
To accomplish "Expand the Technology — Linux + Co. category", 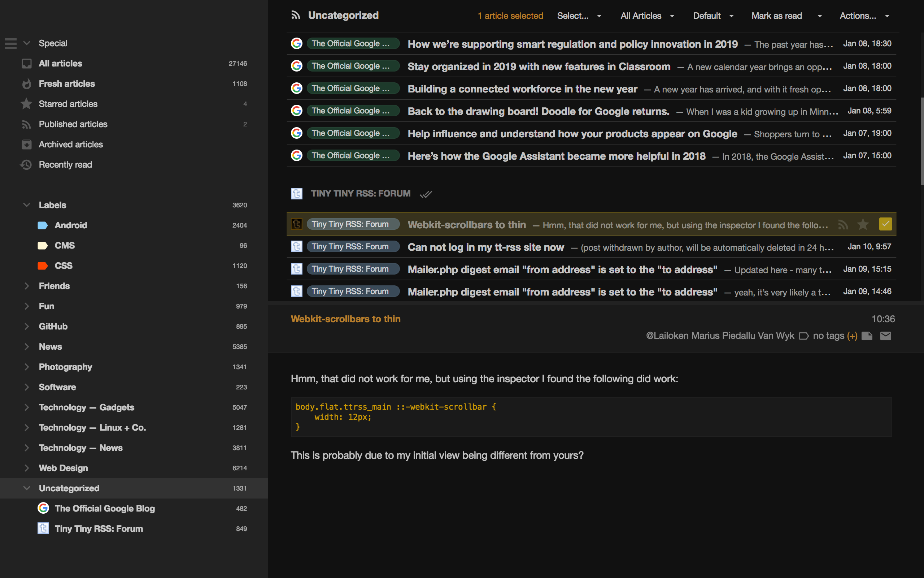I will point(27,428).
